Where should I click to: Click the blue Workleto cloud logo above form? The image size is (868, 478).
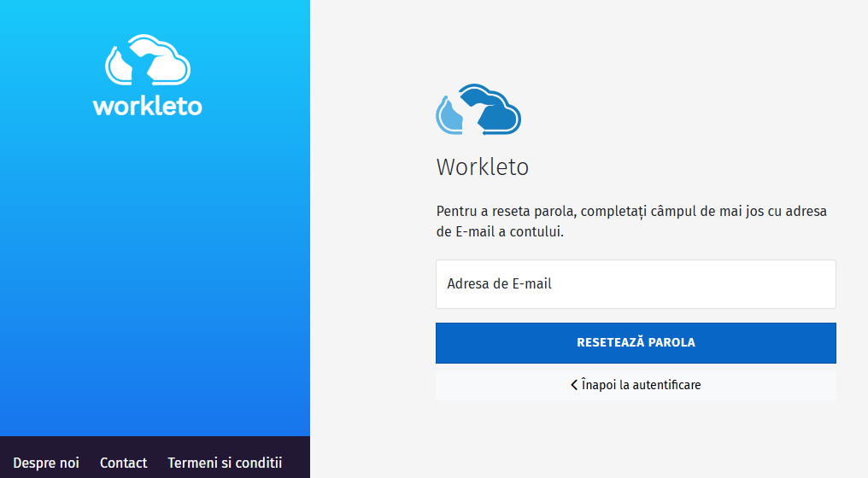478,109
